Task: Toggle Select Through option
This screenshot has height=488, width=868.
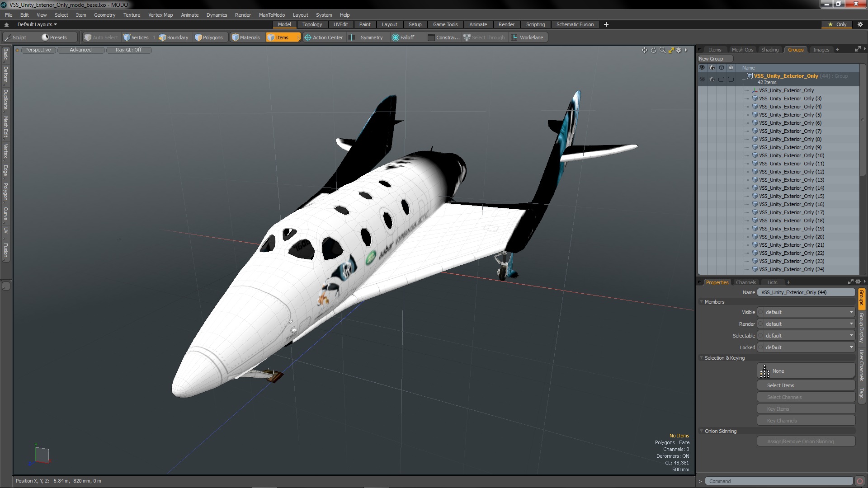Action: pos(484,38)
